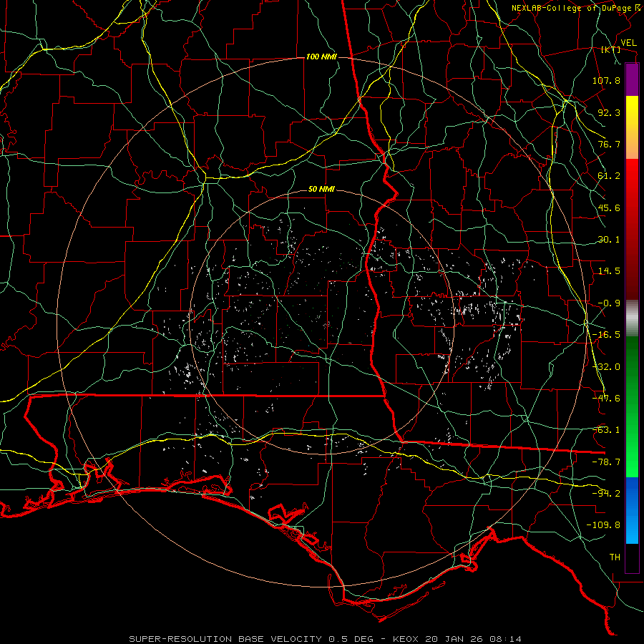Screen dimensions: 644x644
Task: Click the 14.5 legend value
Action: tap(609, 271)
